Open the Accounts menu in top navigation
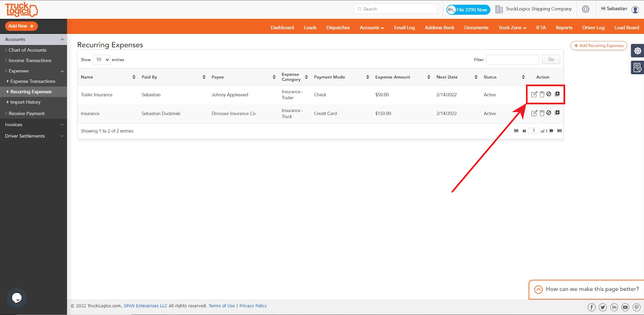The image size is (644, 315). 372,28
